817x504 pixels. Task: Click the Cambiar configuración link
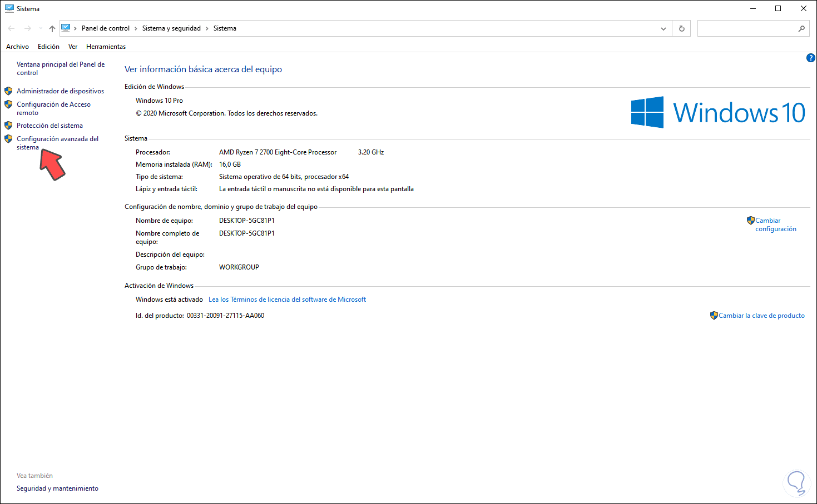coord(776,224)
